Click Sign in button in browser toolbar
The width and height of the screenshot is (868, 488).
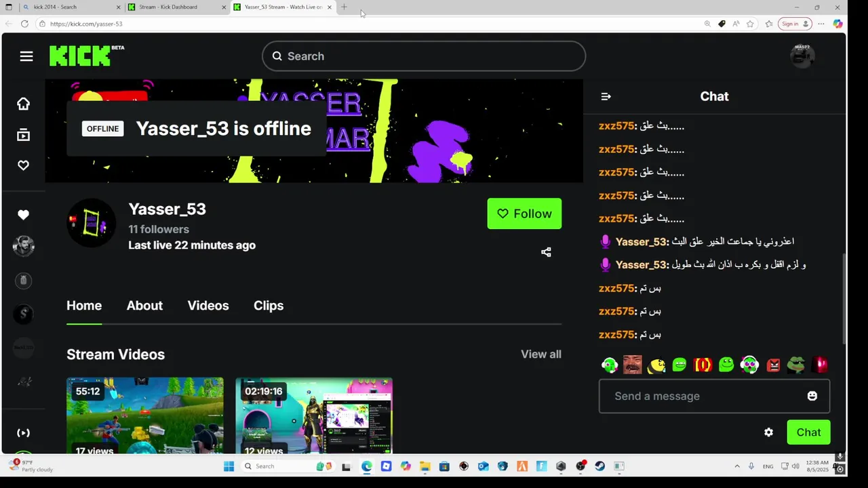tap(795, 24)
